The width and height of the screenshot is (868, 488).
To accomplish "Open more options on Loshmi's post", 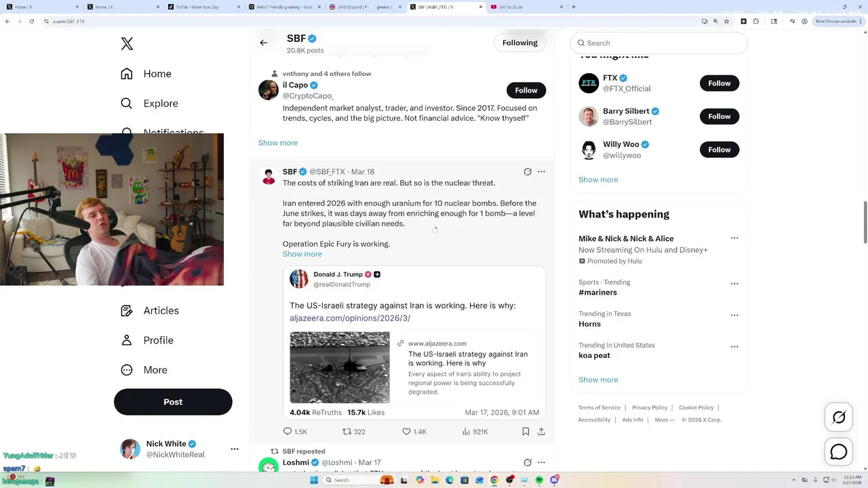I will (x=541, y=462).
